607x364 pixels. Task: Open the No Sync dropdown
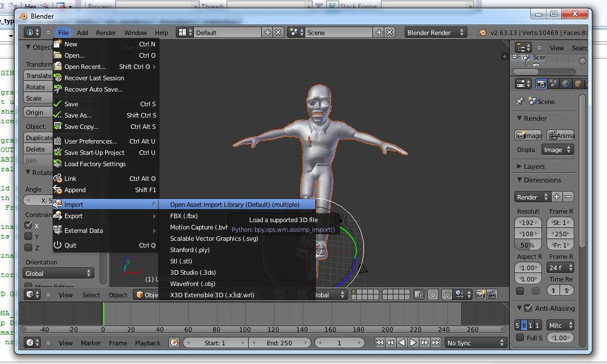pyautogui.click(x=475, y=343)
